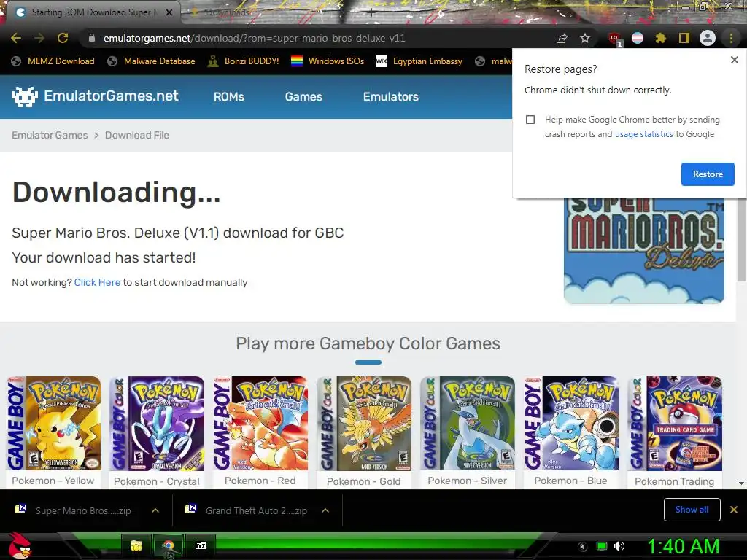Open the Malware Database bookmark
This screenshot has height=560, width=747.
151,61
